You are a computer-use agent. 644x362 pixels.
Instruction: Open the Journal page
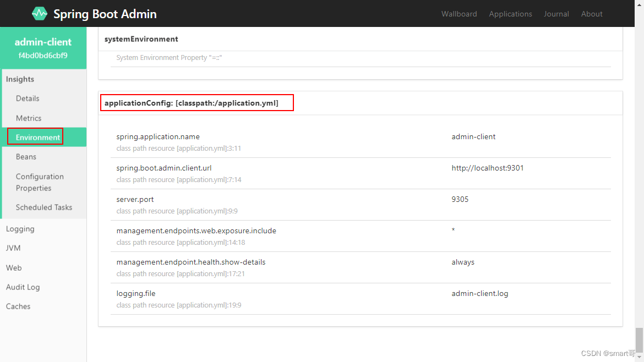556,14
